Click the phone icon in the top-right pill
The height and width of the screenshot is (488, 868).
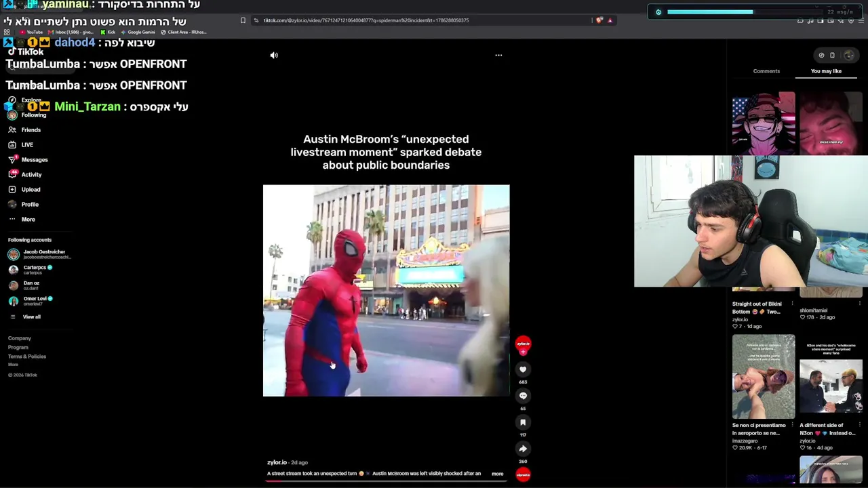tap(833, 56)
